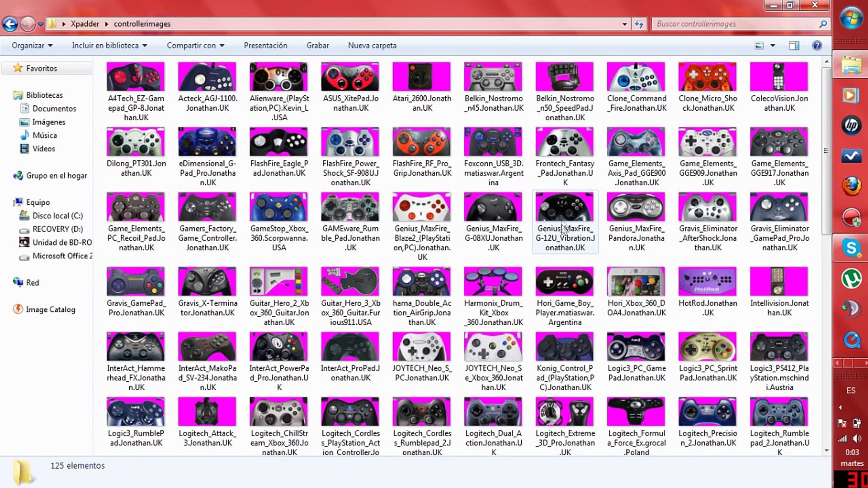This screenshot has width=868, height=488.
Task: Open the Organizar dropdown menu
Action: (x=32, y=46)
